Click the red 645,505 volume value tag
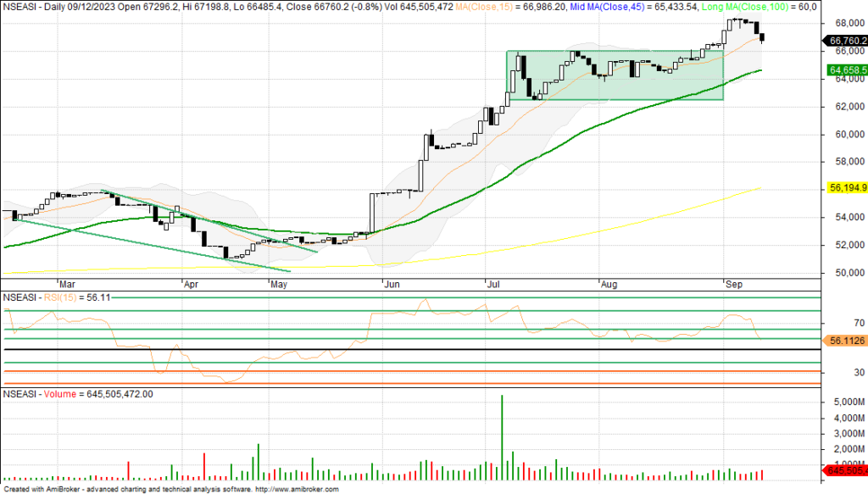868x494 pixels. [x=847, y=470]
